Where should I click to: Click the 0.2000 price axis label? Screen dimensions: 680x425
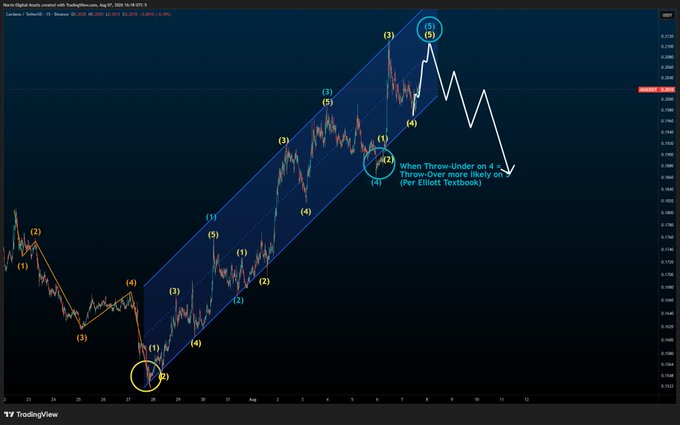[667, 99]
